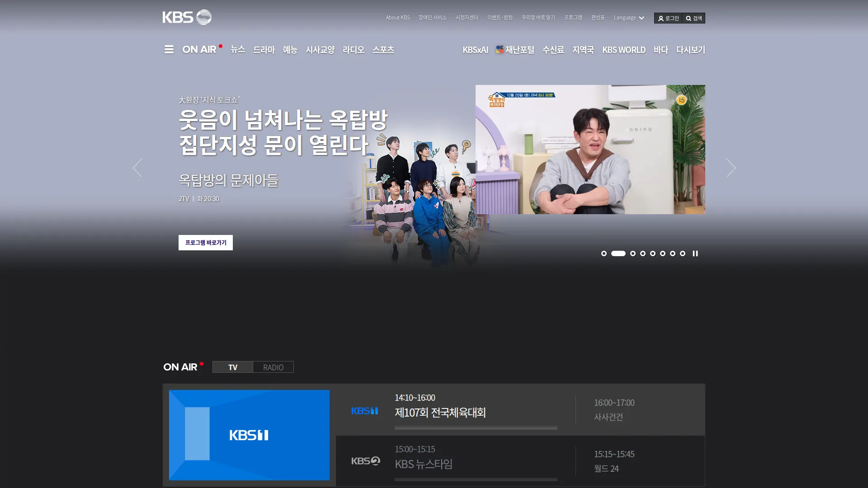Open the 바다 link
868x488 pixels.
tap(661, 50)
